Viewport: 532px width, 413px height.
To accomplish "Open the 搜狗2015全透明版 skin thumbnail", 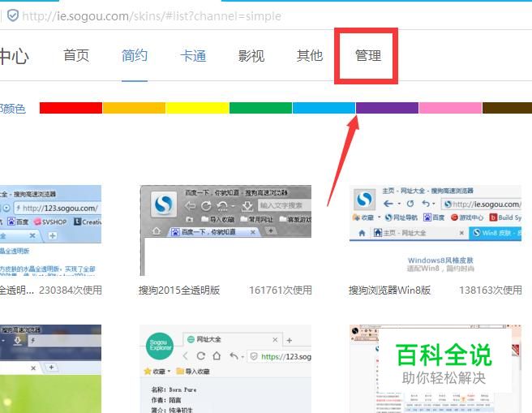I will click(x=225, y=230).
